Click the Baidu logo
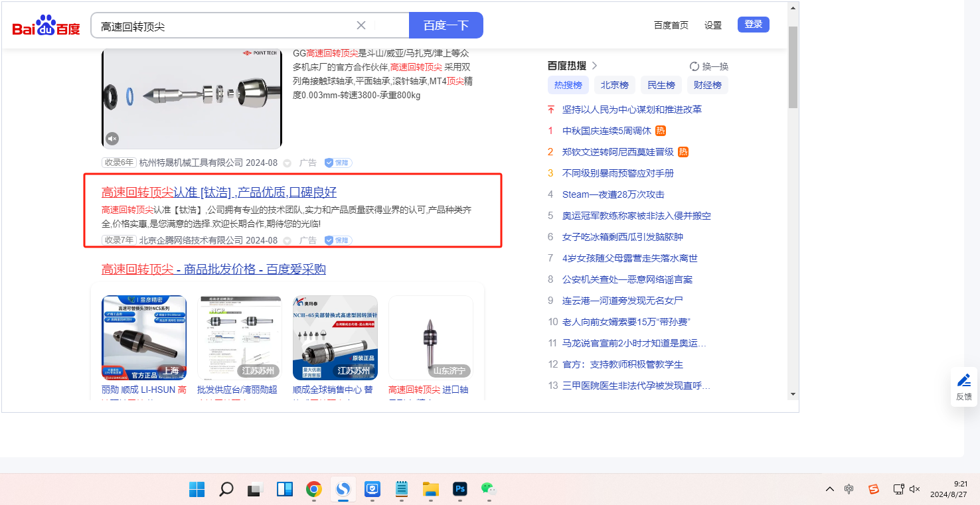This screenshot has height=505, width=980. click(x=46, y=27)
